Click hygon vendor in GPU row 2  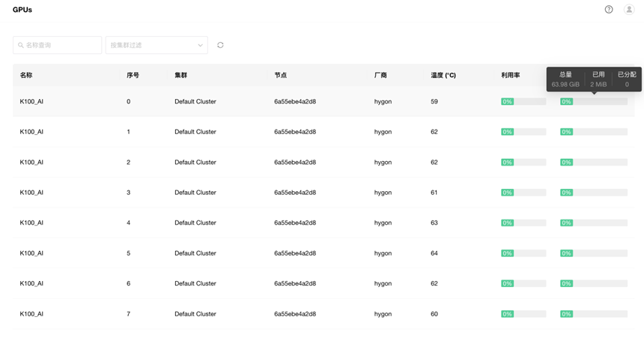click(383, 163)
